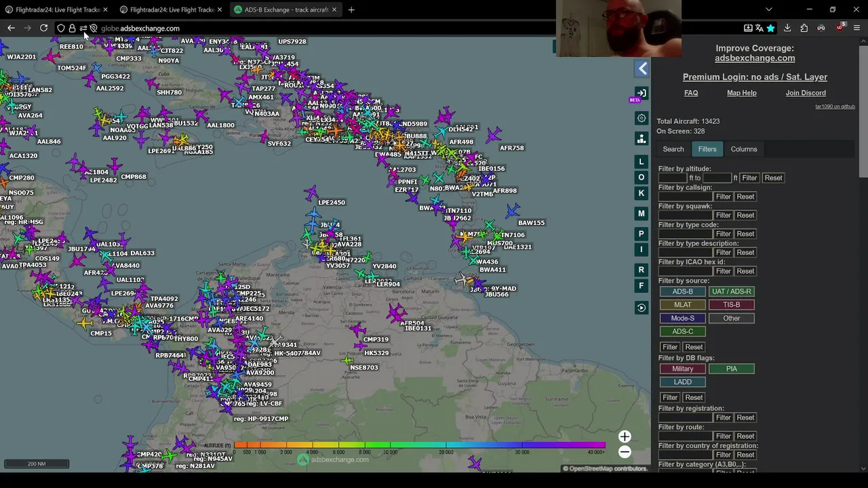This screenshot has width=868, height=488.
Task: Apply the ICAO hex id Filter button
Action: (723, 271)
